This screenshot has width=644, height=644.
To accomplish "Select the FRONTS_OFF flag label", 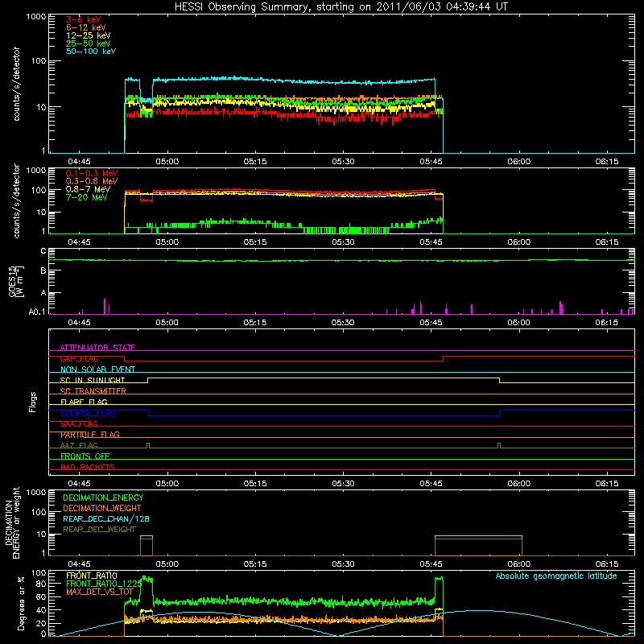I will pos(85,456).
